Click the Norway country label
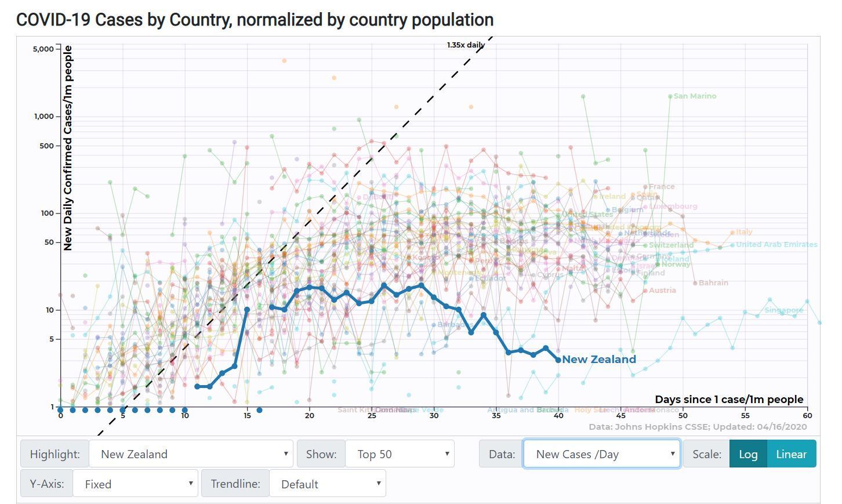842x504 pixels. pos(676,264)
